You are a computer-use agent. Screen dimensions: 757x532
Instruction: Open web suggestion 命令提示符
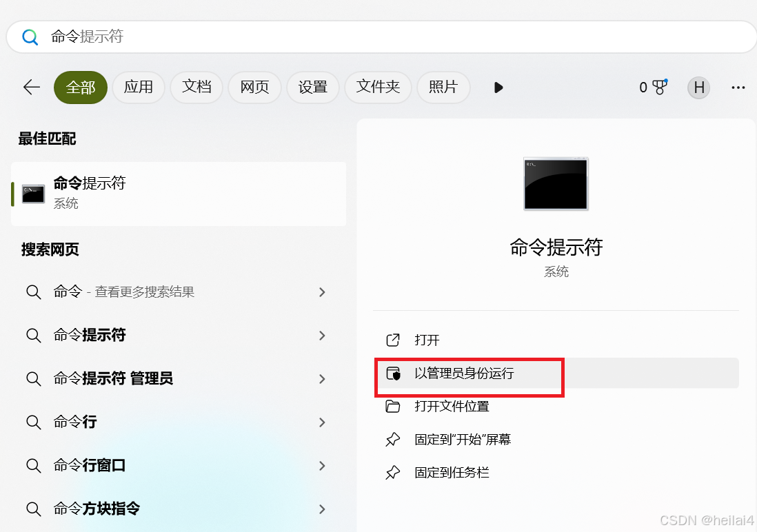click(177, 336)
